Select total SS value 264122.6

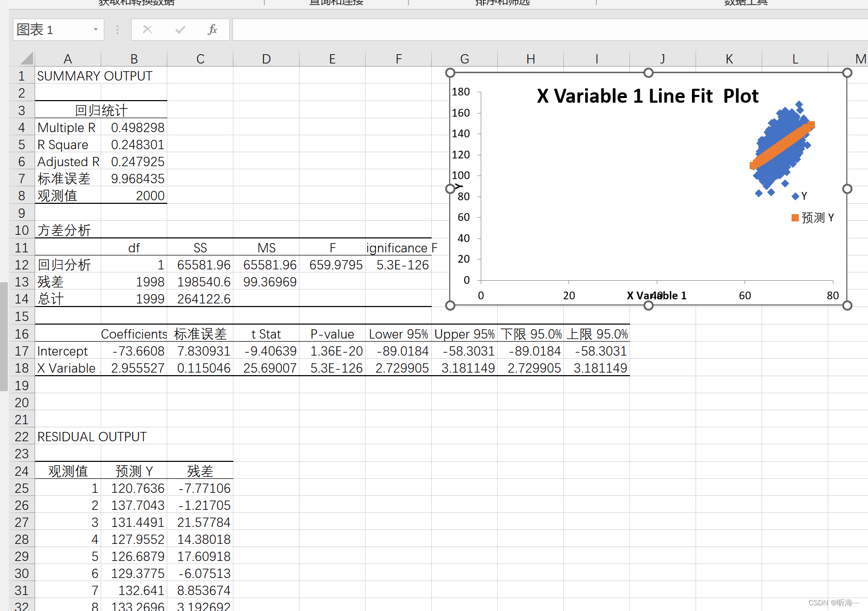[x=200, y=299]
